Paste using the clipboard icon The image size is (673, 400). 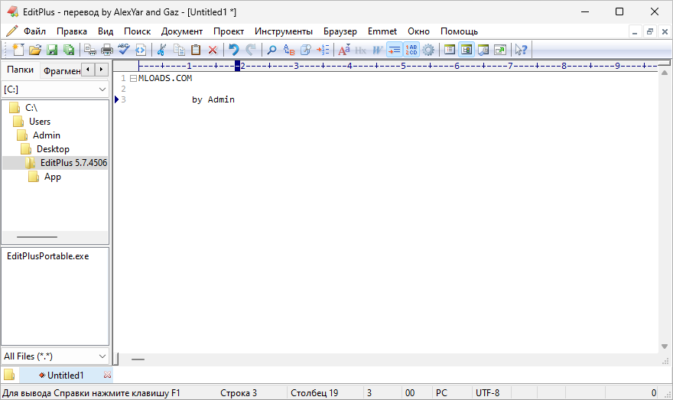pos(196,50)
